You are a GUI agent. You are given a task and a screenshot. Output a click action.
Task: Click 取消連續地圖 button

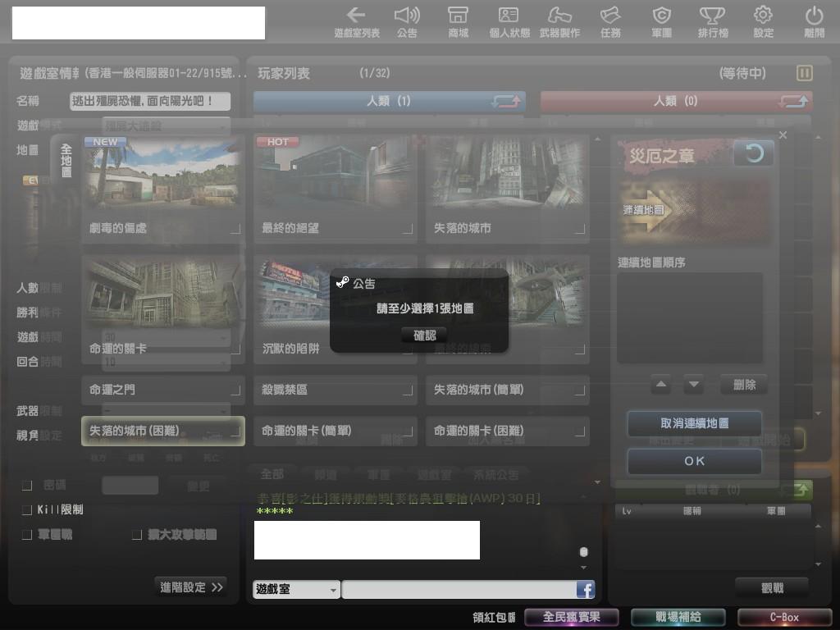point(694,424)
